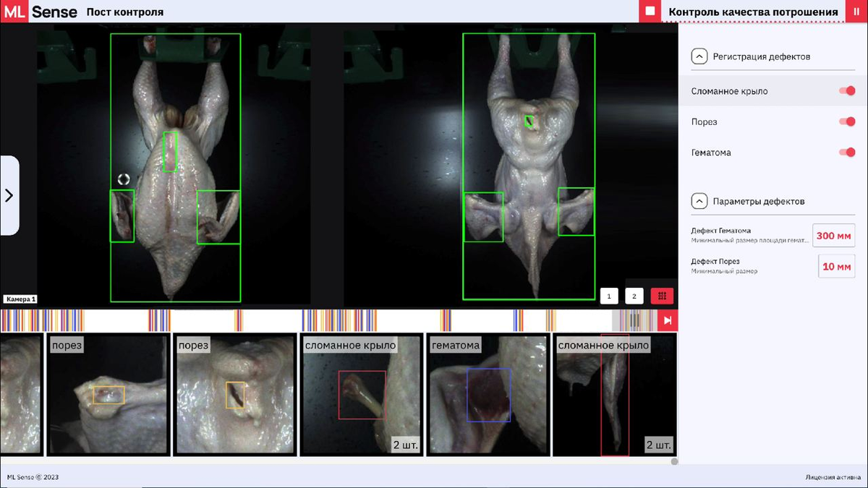Click the defect timeline scrubber handle
The image size is (868, 488).
[x=634, y=320]
